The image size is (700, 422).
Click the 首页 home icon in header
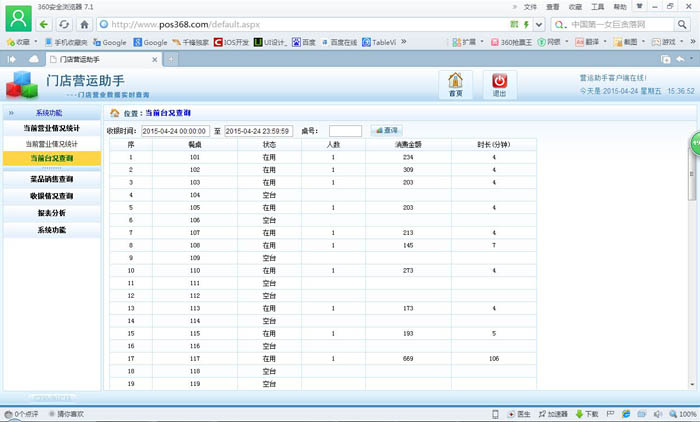click(x=455, y=82)
